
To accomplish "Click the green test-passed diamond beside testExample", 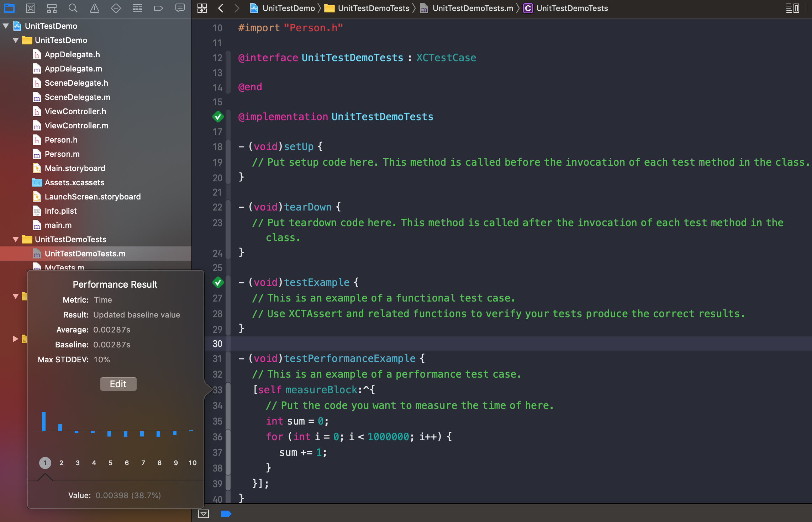I will click(218, 282).
